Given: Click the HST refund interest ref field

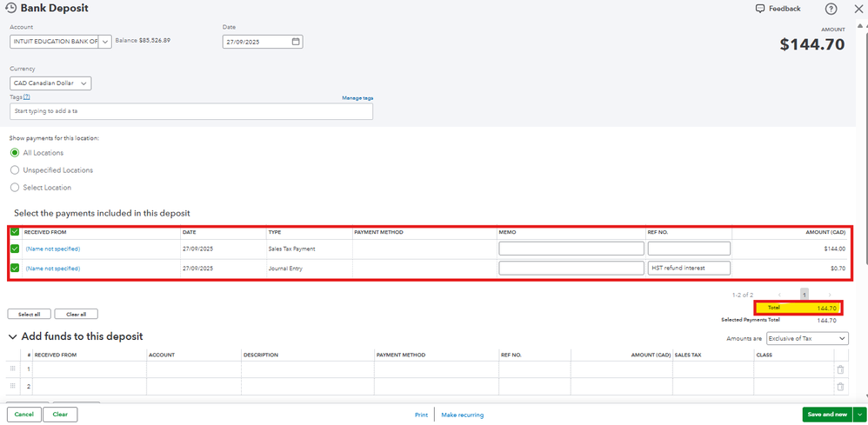Looking at the screenshot, I should coord(689,269).
